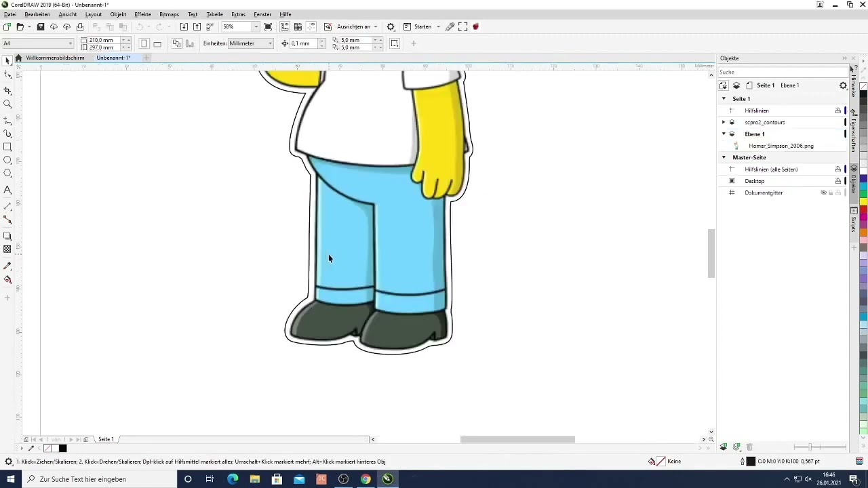Toggle Treat as filled option
The width and height of the screenshot is (868, 488).
395,43
